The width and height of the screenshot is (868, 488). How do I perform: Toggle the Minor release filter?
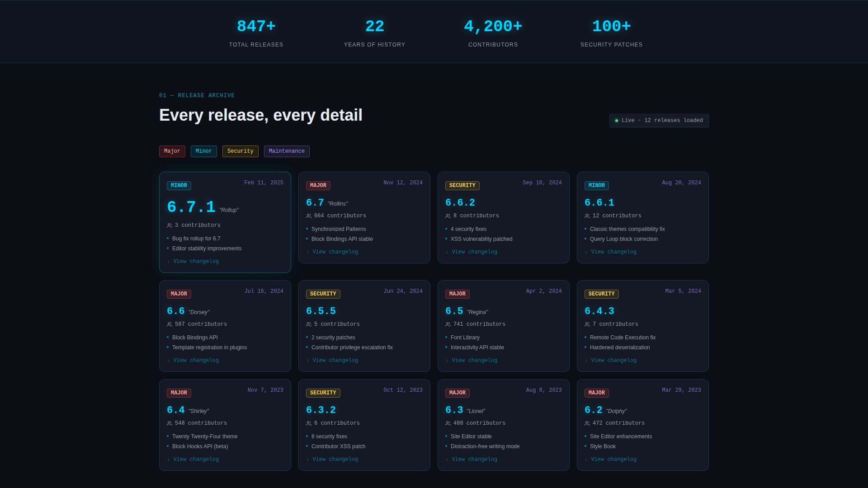click(x=203, y=151)
